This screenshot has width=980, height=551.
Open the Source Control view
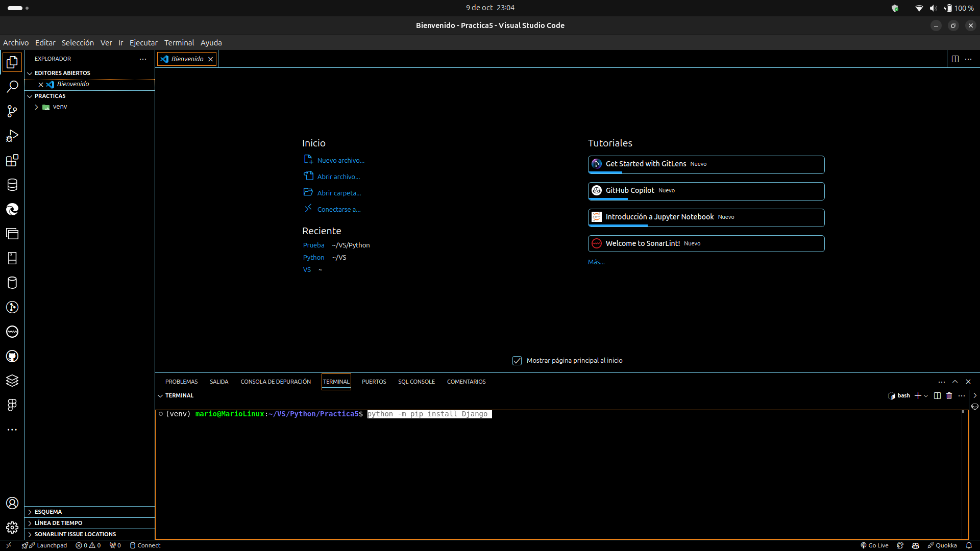tap(12, 111)
